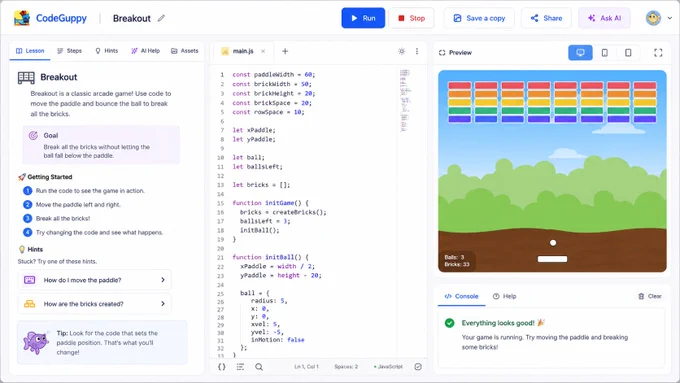Viewport: 680px width, 383px height.
Task: Switch to the Console tab
Action: [462, 296]
